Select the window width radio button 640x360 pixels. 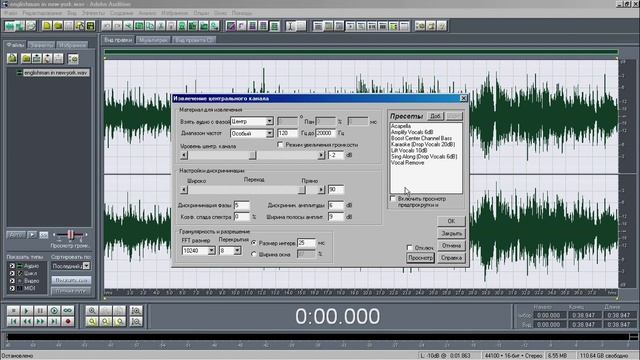tap(253, 254)
